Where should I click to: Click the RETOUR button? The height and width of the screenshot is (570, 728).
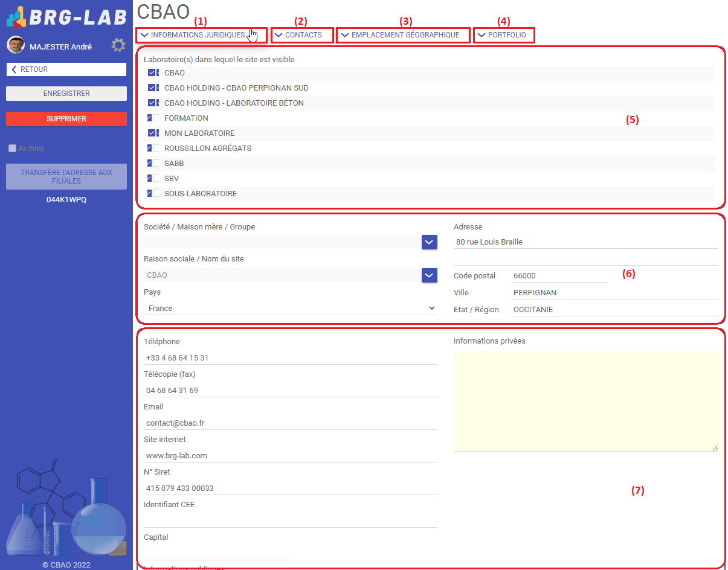66,69
